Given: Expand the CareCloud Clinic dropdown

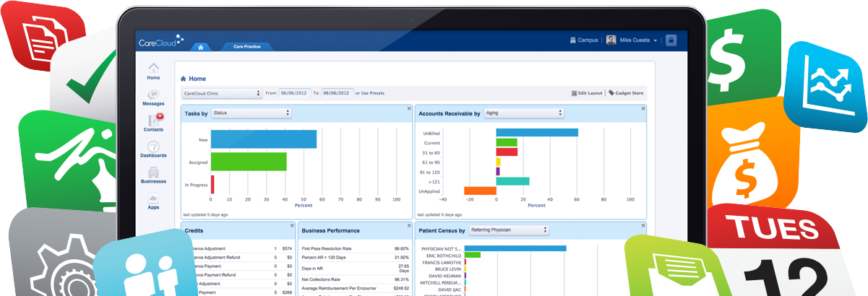Looking at the screenshot, I should [222, 93].
